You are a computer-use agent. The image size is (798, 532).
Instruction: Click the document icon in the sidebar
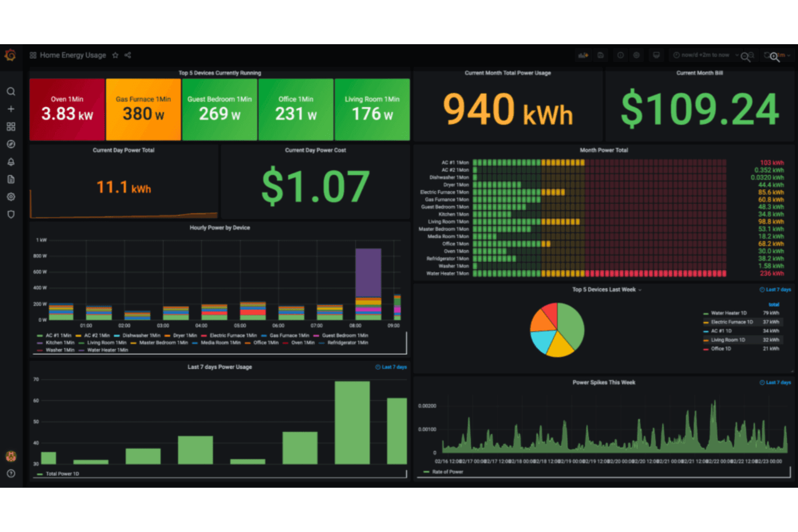coord(11,179)
